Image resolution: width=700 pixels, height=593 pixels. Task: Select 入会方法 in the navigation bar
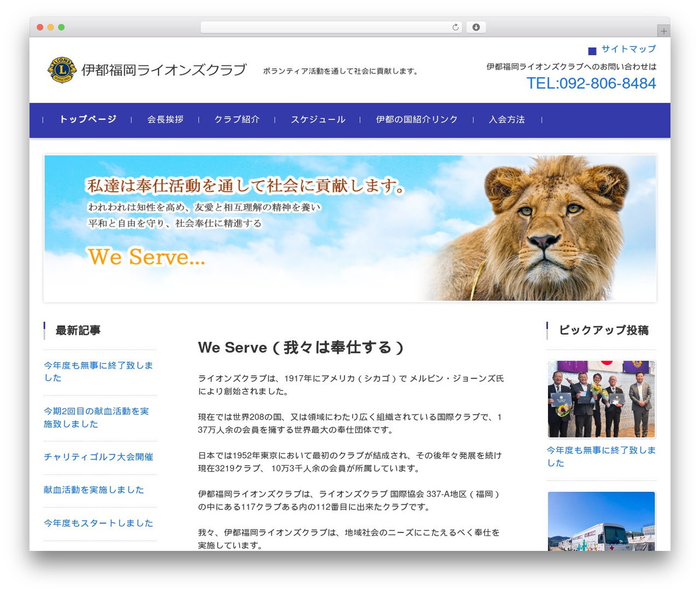pos(507,119)
